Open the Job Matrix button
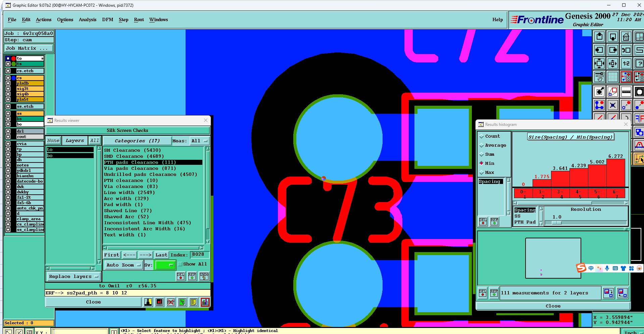This screenshot has height=334, width=644. [29, 48]
